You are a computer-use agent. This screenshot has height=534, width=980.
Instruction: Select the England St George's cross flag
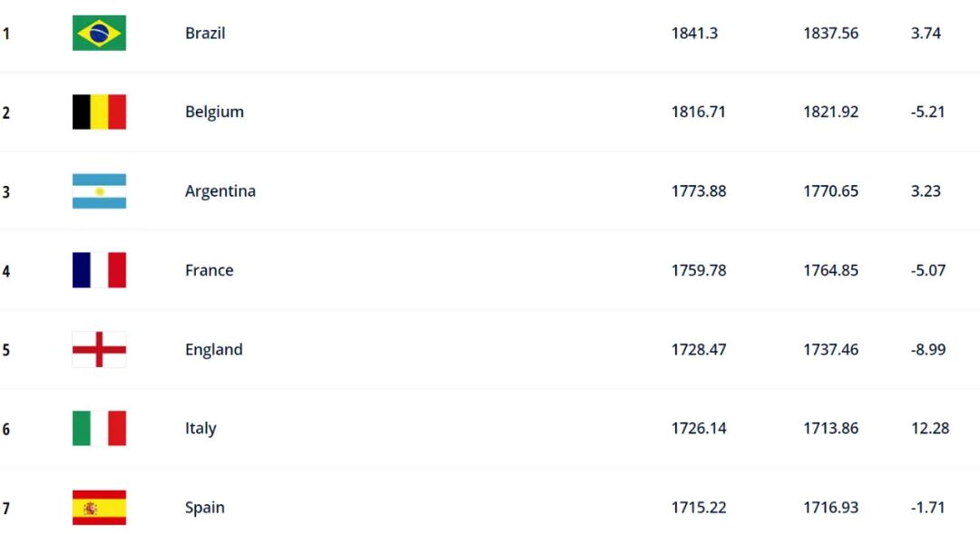click(100, 349)
